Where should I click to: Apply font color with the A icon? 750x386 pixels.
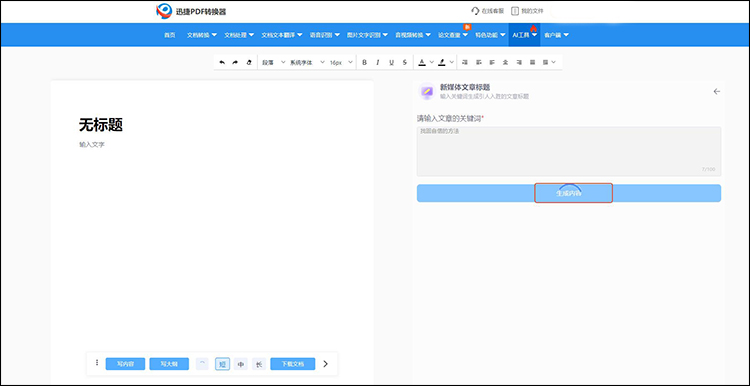[422, 62]
